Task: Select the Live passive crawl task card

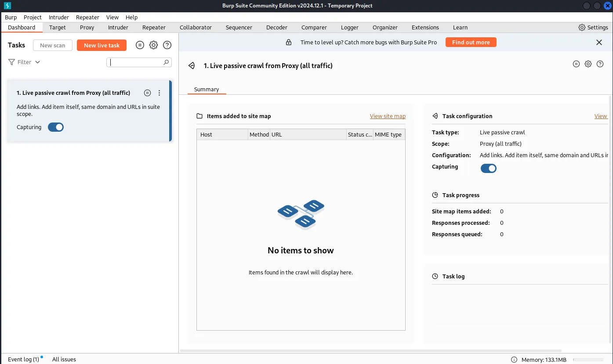Action: click(89, 111)
